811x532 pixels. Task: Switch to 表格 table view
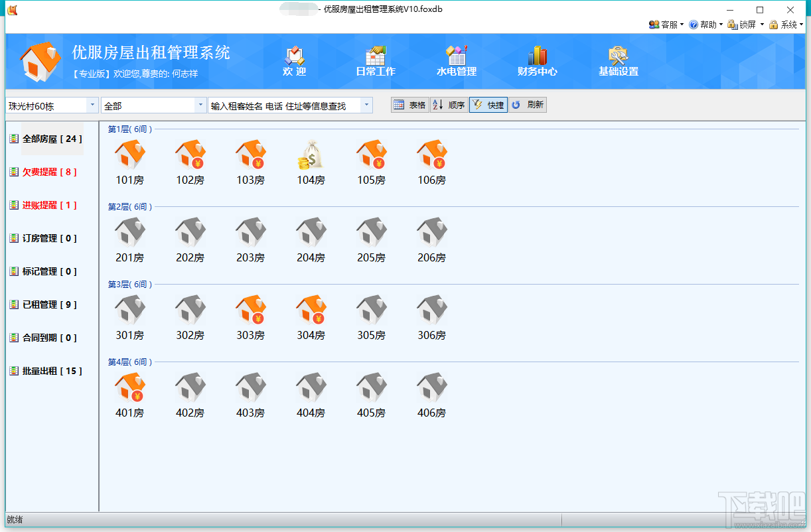409,105
